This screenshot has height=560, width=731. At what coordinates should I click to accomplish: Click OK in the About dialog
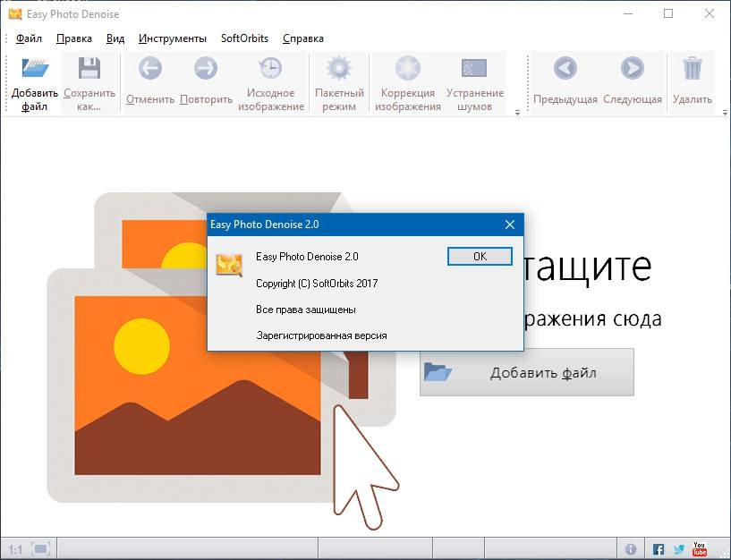click(480, 257)
